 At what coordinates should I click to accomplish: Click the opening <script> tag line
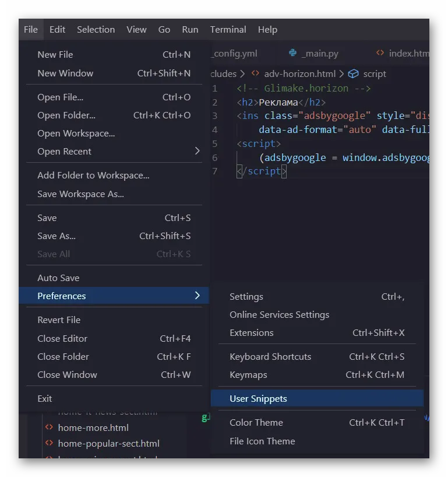pyautogui.click(x=259, y=143)
